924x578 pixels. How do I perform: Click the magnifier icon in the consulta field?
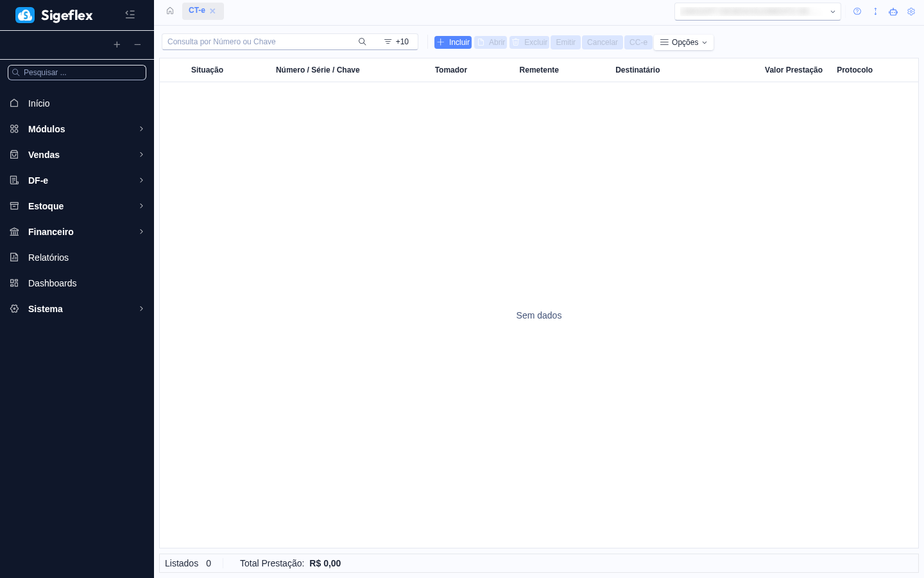point(362,42)
